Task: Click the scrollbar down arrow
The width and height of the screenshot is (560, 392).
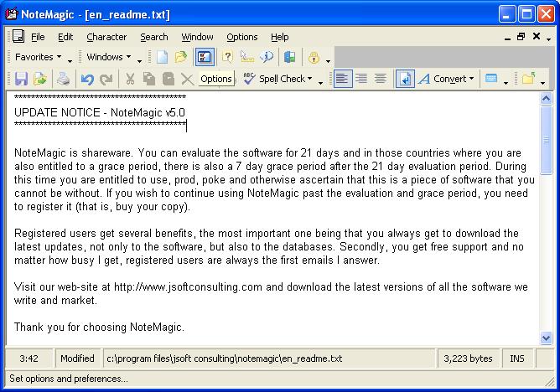Action: pyautogui.click(x=546, y=338)
